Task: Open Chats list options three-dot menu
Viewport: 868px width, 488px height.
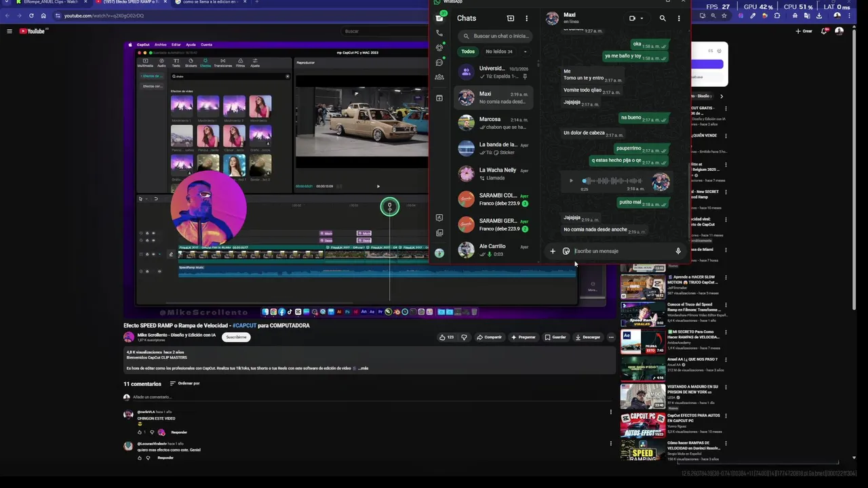Action: tap(526, 18)
